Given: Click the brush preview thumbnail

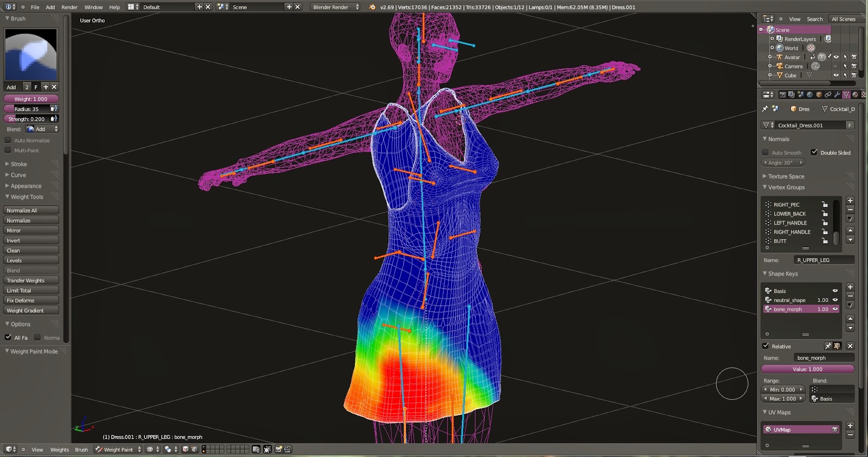Looking at the screenshot, I should tap(31, 54).
